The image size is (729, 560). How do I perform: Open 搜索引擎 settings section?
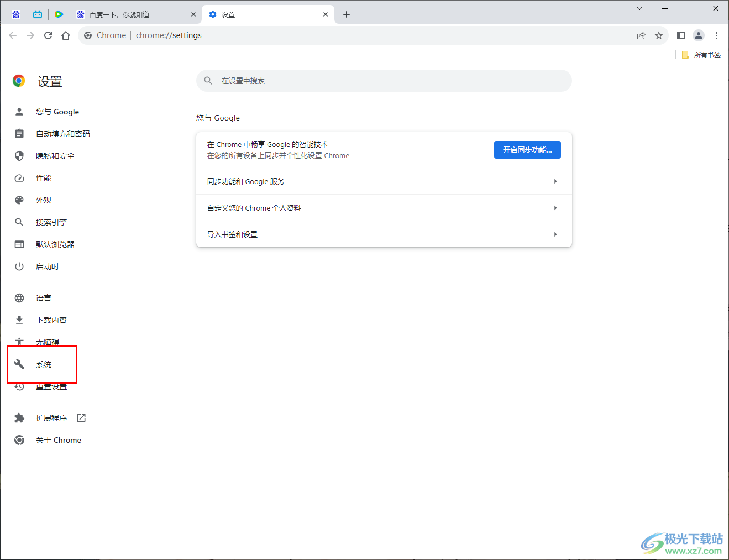(x=51, y=222)
